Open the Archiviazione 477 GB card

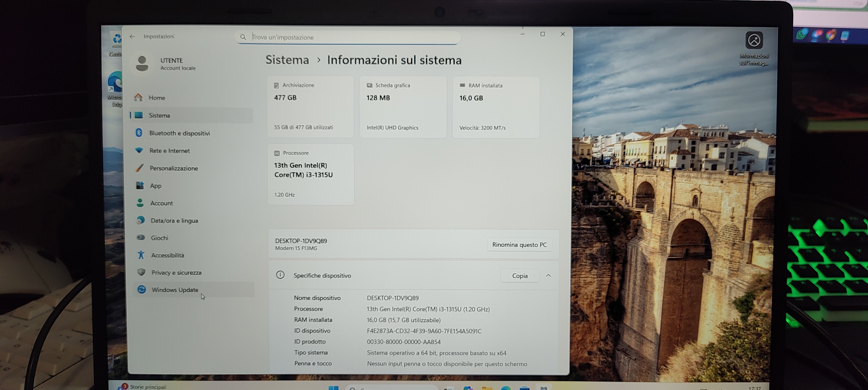pyautogui.click(x=310, y=106)
